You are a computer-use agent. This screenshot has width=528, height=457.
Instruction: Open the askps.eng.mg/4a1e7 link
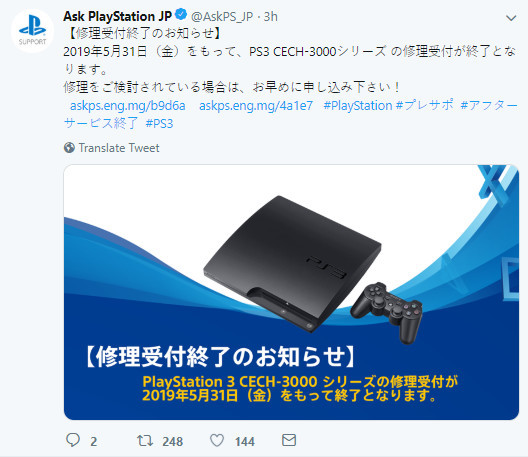[256, 106]
